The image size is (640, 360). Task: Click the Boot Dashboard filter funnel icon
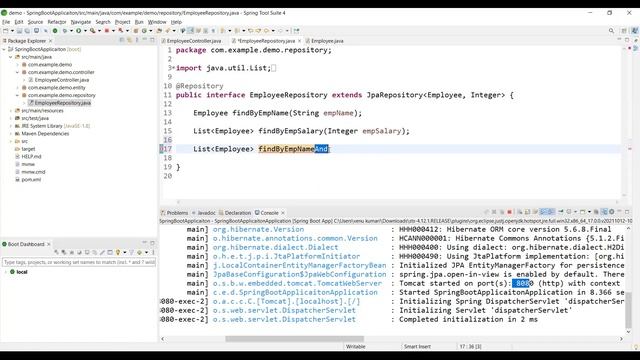point(131,252)
